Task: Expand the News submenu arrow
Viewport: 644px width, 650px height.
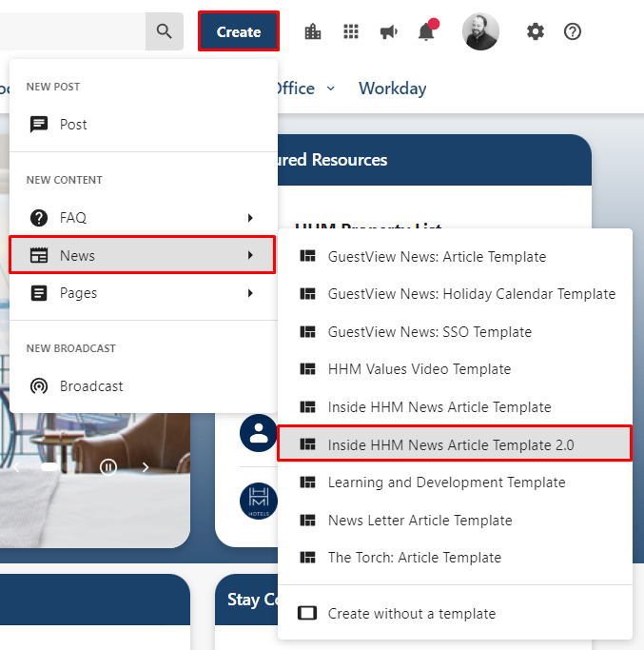Action: (250, 255)
